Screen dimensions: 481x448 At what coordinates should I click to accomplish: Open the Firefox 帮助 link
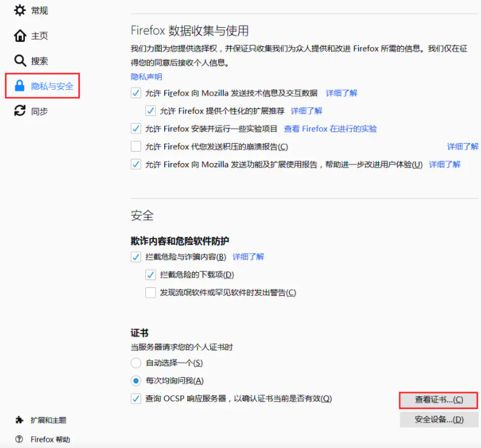coord(50,440)
